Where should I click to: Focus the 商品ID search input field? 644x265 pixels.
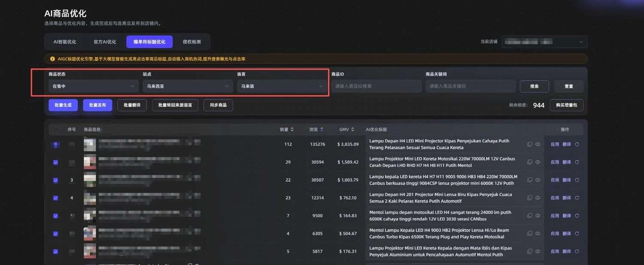click(x=377, y=86)
